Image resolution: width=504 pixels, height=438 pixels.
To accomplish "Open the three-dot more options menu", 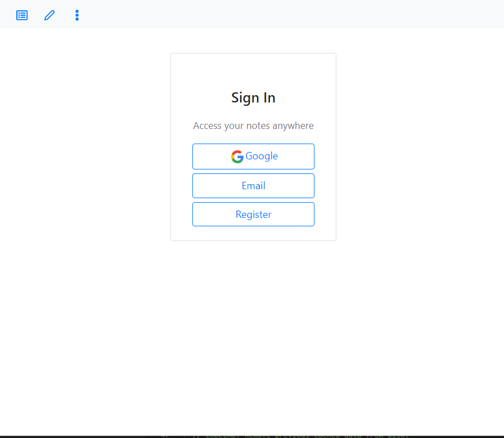I will pos(77,15).
